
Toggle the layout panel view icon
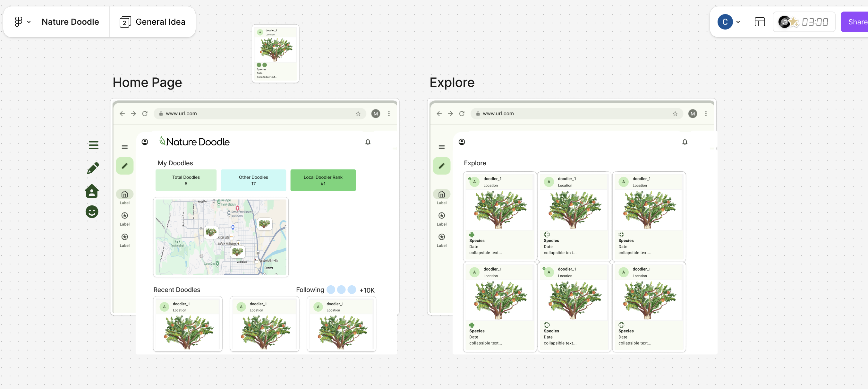(x=760, y=22)
